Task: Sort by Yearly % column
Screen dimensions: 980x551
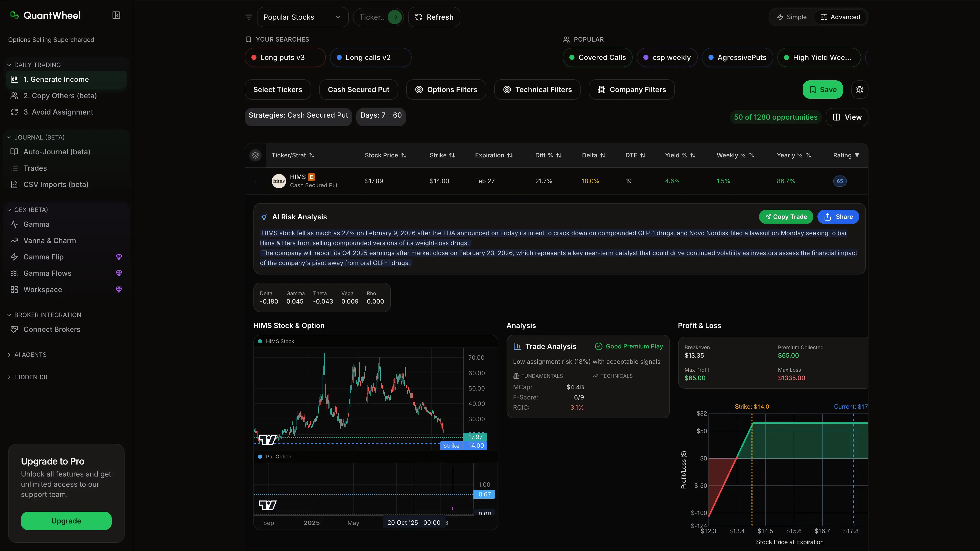Action: [794, 155]
